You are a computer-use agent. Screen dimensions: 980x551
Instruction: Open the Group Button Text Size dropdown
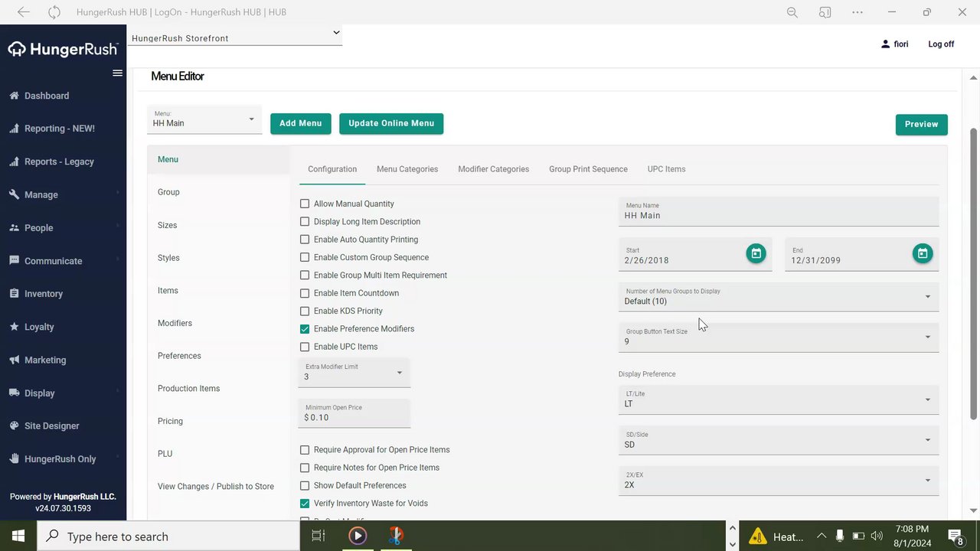(x=779, y=337)
